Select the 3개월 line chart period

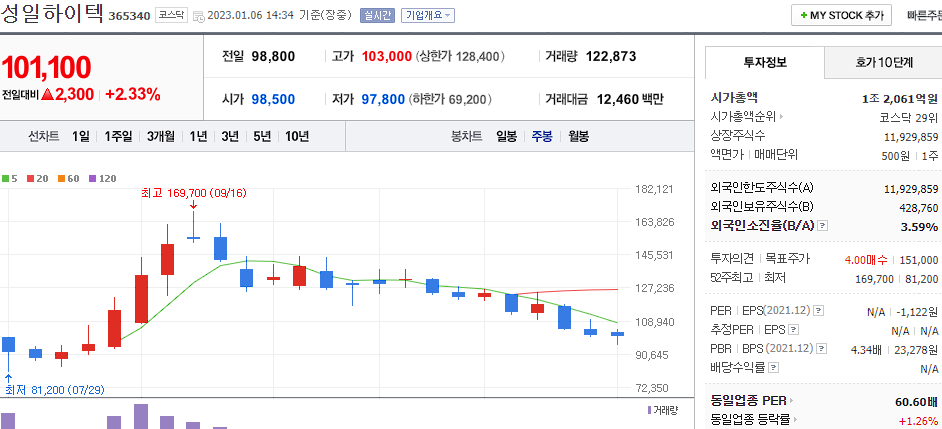pyautogui.click(x=160, y=136)
